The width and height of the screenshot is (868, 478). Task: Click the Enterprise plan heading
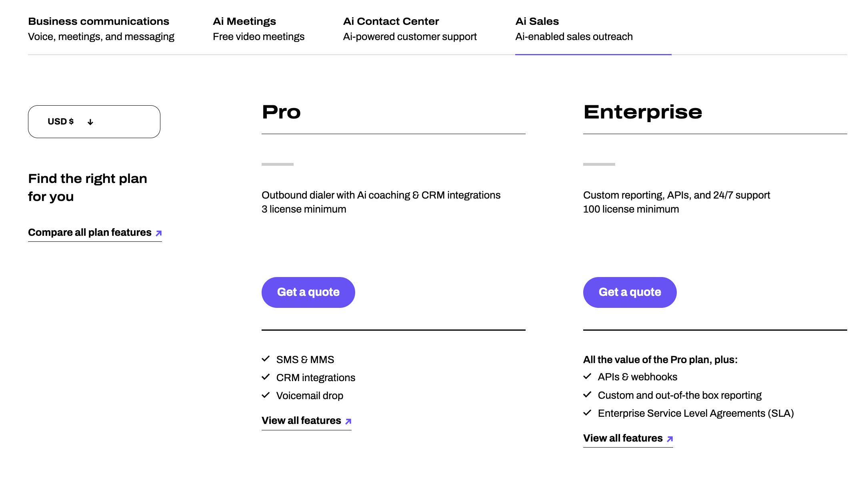click(x=642, y=112)
